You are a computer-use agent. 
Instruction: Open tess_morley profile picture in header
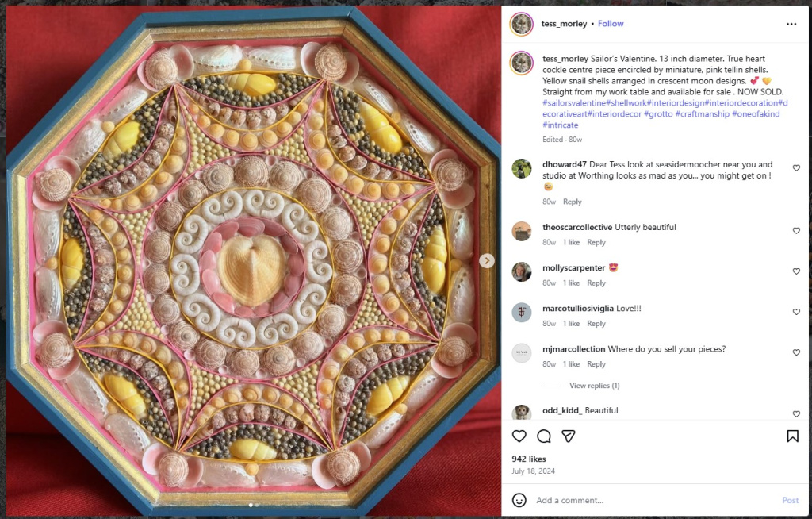pos(522,24)
